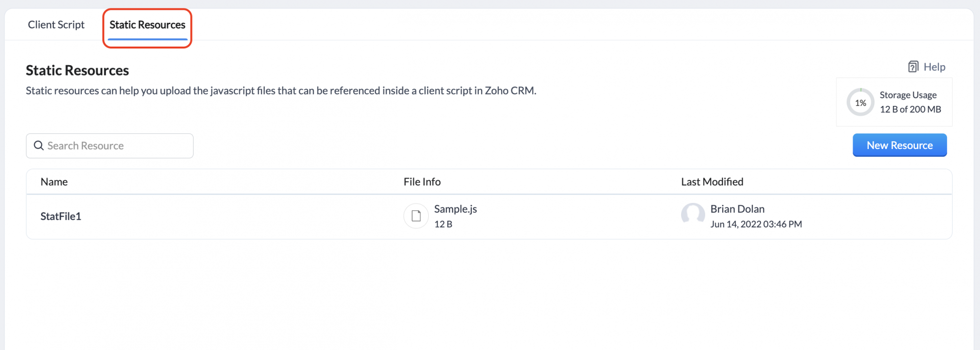Click Brian Dolan's avatar icon
This screenshot has width=980, height=350.
693,215
